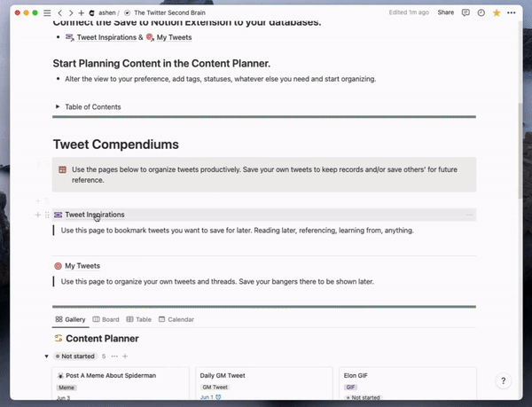The image size is (532, 407).
Task: Click the red My Tweets page icon
Action: pyautogui.click(x=58, y=266)
